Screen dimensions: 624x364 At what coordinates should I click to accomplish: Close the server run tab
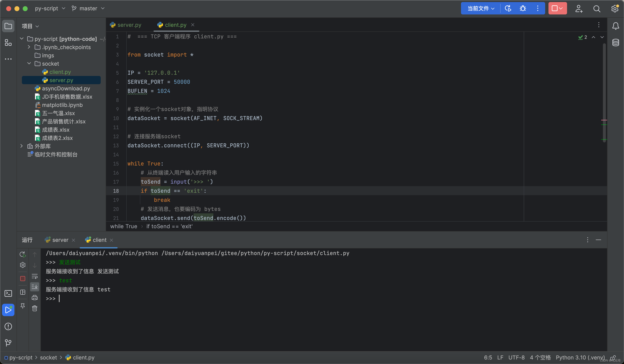(x=73, y=240)
